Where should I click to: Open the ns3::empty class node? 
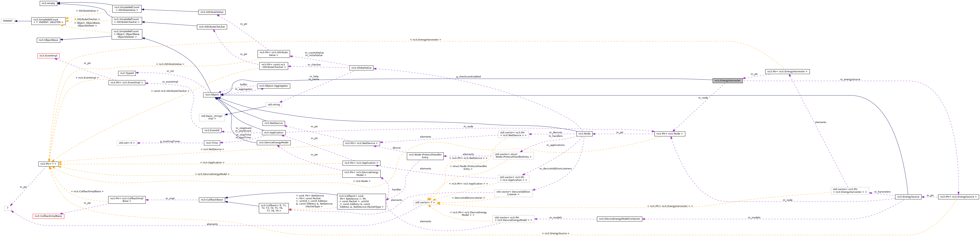tap(48, 3)
